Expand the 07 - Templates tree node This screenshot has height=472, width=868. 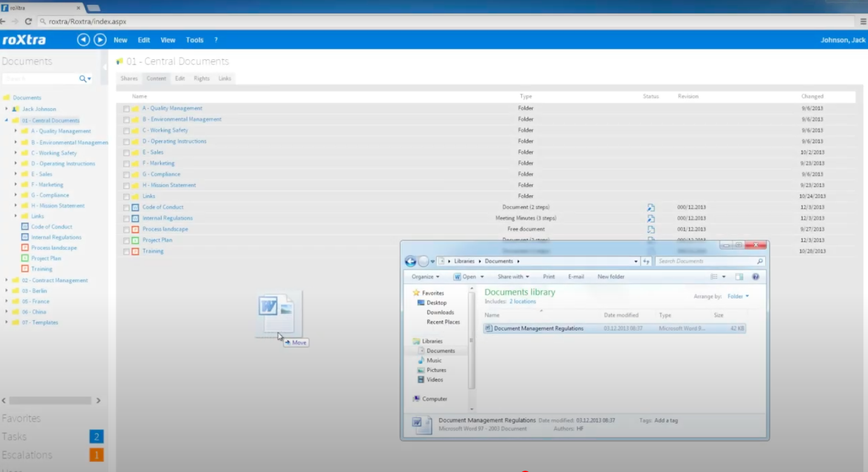7,322
